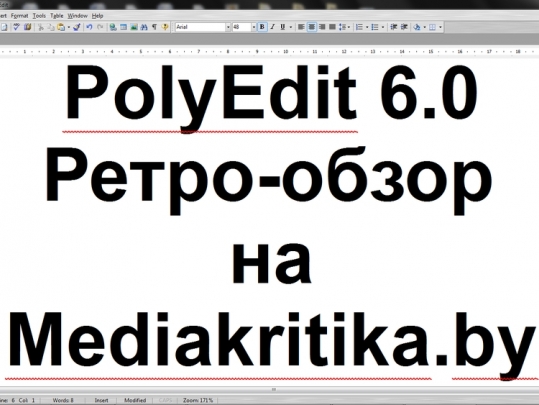The image size is (539, 405).
Task: Expand numbered list style arrow
Action: (x=367, y=27)
